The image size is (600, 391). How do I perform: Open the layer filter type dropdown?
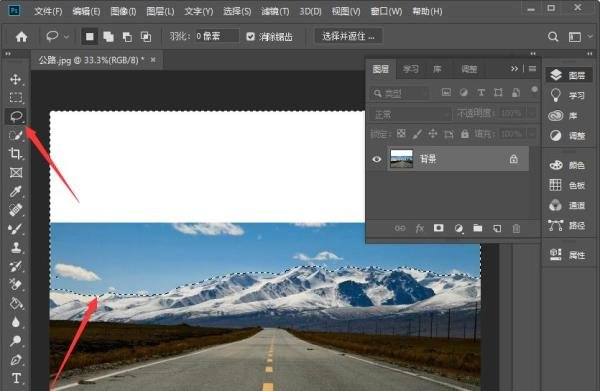(x=399, y=93)
